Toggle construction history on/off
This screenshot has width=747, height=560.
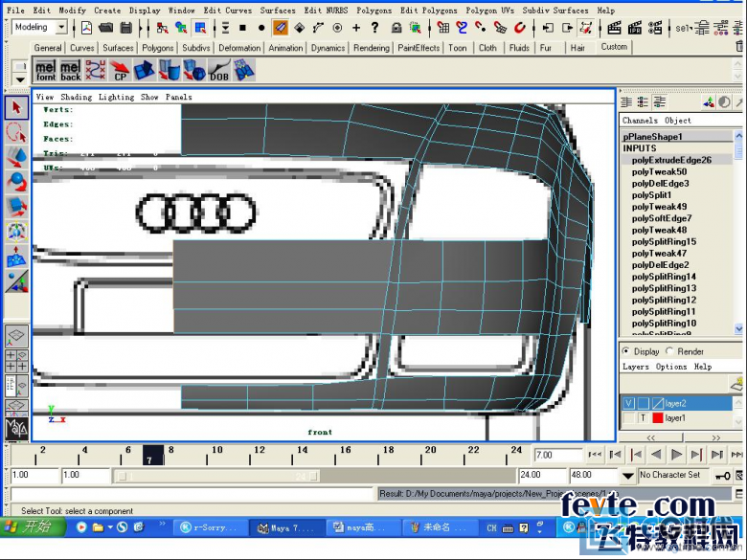(x=585, y=28)
